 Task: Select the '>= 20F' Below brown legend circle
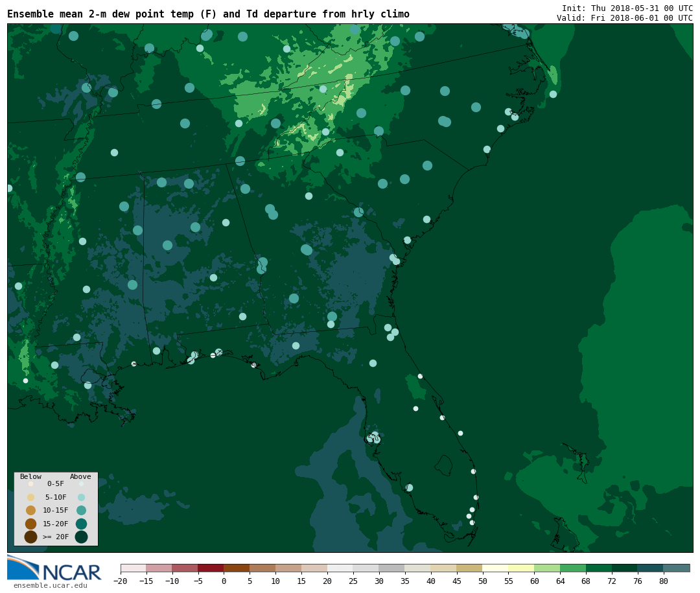(x=30, y=537)
